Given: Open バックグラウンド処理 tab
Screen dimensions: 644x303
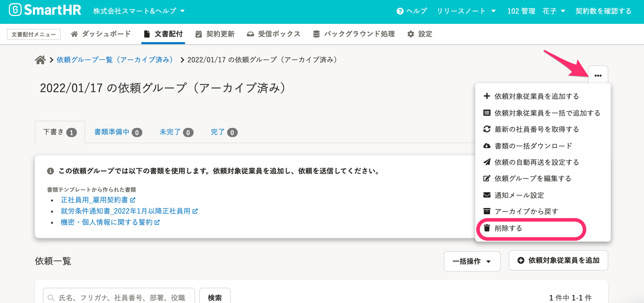Looking at the screenshot, I should [354, 34].
